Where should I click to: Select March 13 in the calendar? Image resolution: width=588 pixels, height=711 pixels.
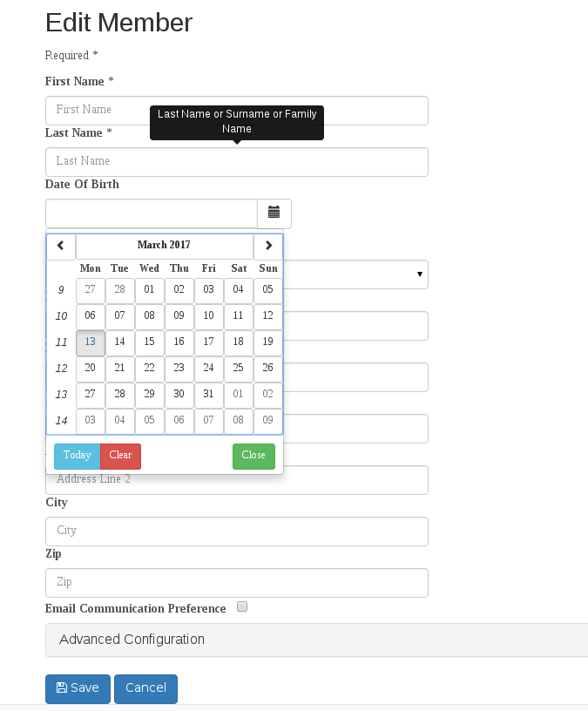click(91, 342)
